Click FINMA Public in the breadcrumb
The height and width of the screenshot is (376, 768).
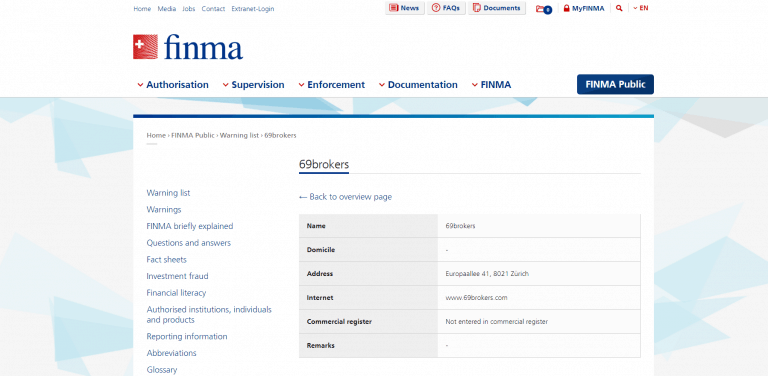192,135
